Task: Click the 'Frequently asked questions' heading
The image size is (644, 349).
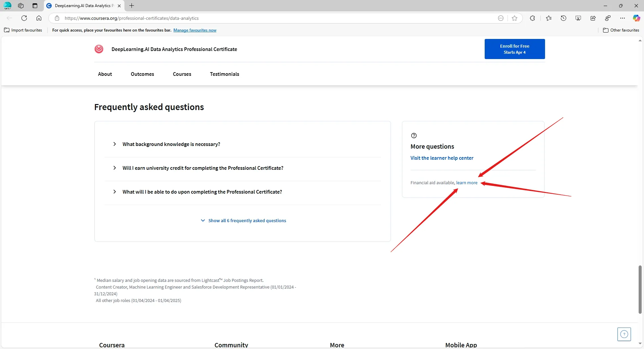Action: pyautogui.click(x=149, y=107)
